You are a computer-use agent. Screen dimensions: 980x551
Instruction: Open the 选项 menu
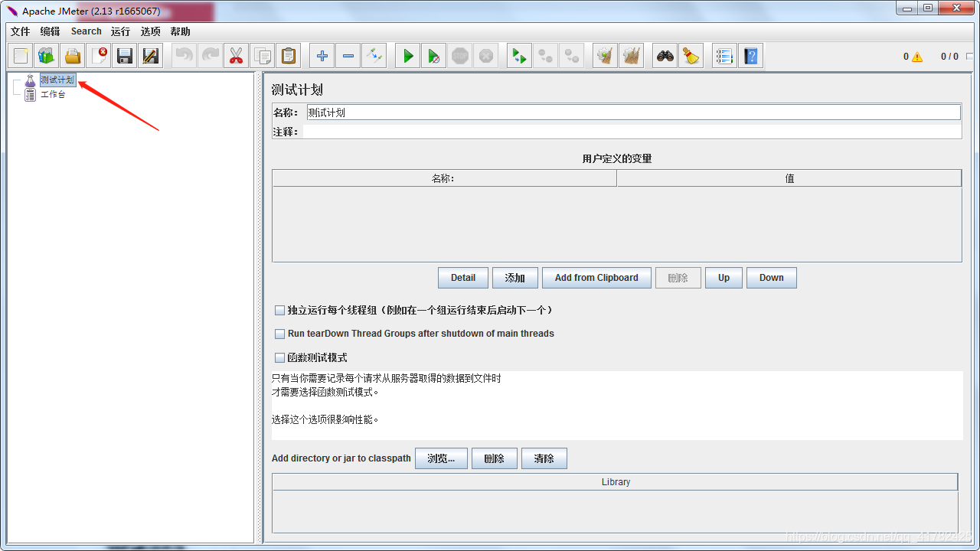pyautogui.click(x=151, y=31)
